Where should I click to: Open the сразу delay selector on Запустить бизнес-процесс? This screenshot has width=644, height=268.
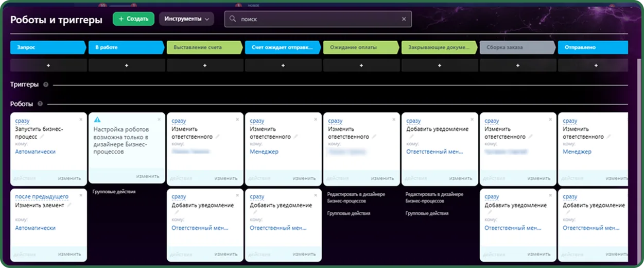(22, 121)
